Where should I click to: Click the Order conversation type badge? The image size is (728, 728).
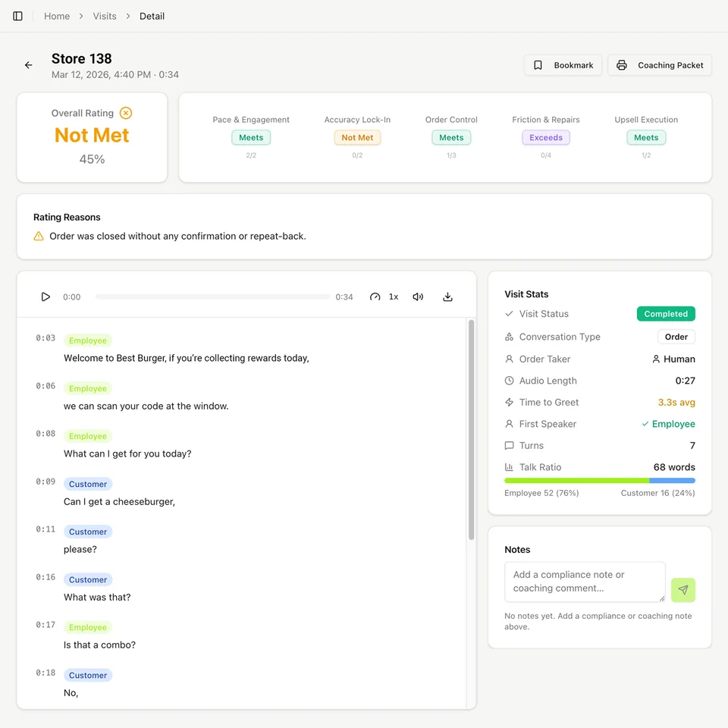[676, 337]
